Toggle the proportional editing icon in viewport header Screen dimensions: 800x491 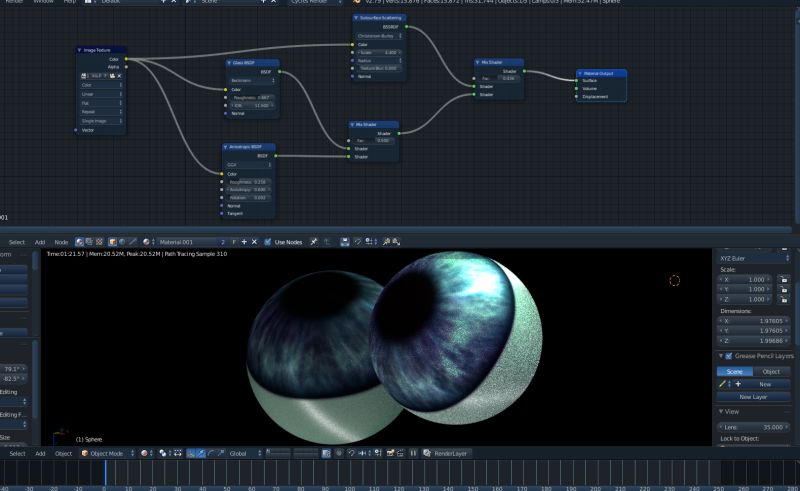pyautogui.click(x=339, y=453)
